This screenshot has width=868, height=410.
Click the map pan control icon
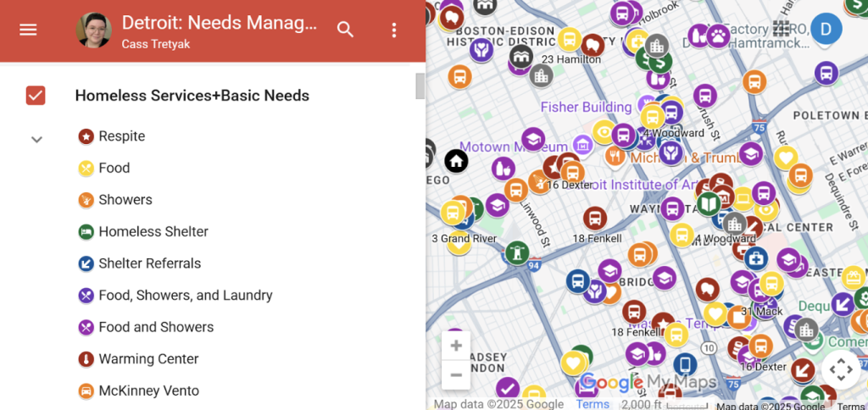click(x=840, y=369)
